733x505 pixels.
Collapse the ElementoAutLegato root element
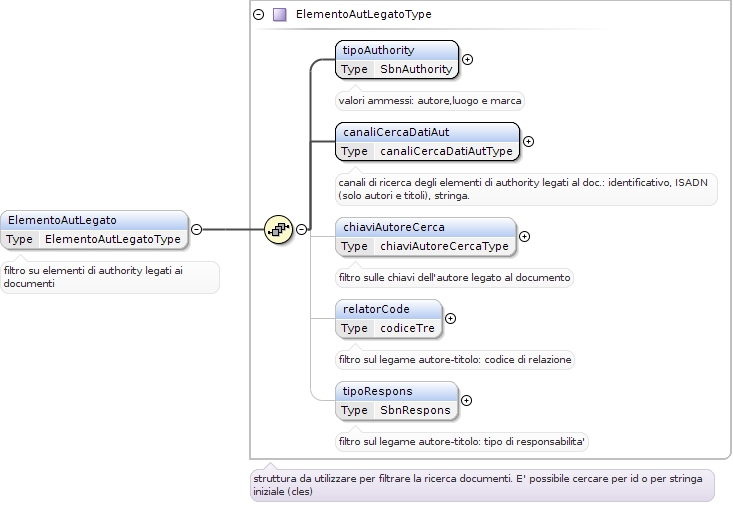click(x=196, y=230)
